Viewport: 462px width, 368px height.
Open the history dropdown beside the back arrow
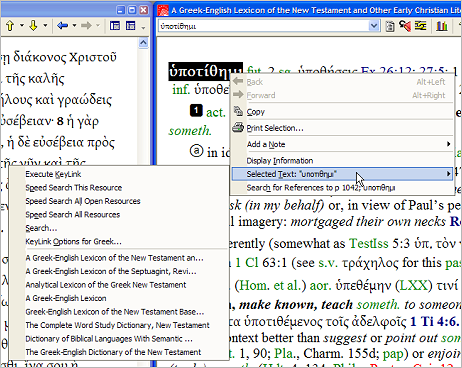[74, 26]
